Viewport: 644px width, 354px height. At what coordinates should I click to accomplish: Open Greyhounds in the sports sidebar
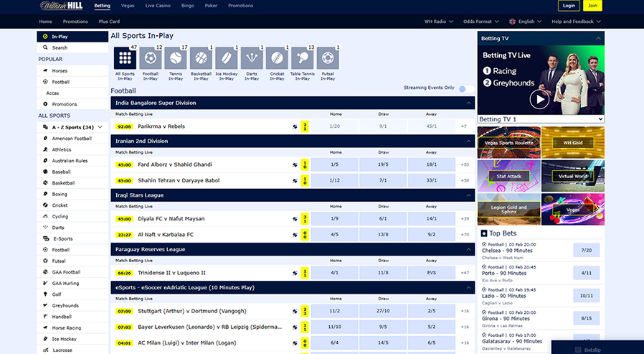point(72,305)
